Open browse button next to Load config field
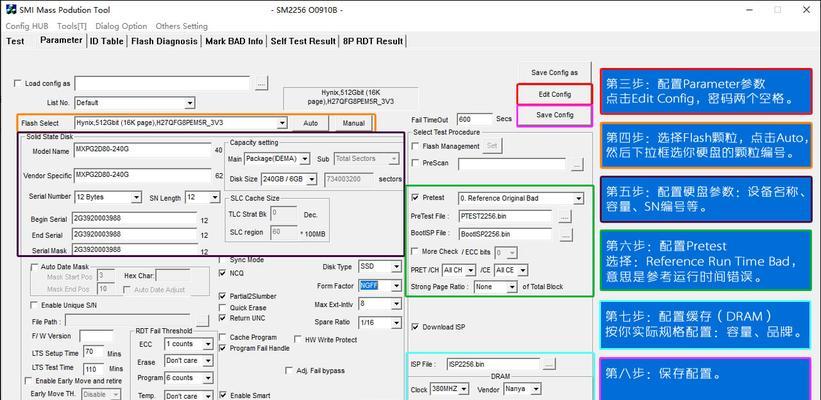Screen dimensions: 821x400 click(x=262, y=83)
